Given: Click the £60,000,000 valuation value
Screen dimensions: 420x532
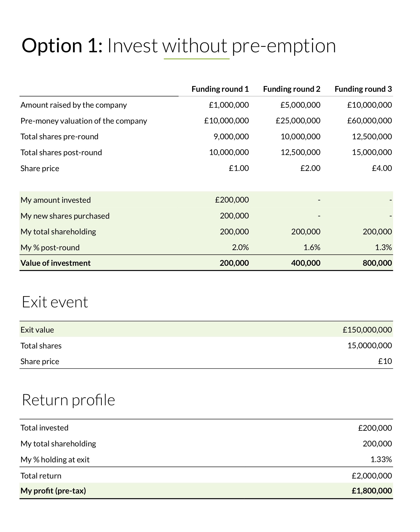Looking at the screenshot, I should (369, 121).
